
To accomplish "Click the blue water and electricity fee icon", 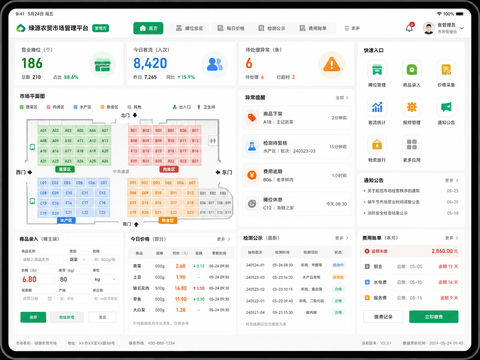I will point(367,282).
